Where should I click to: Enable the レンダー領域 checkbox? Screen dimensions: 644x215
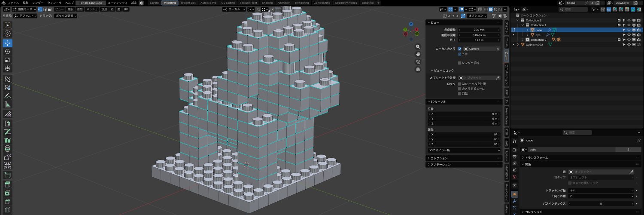pyautogui.click(x=460, y=63)
